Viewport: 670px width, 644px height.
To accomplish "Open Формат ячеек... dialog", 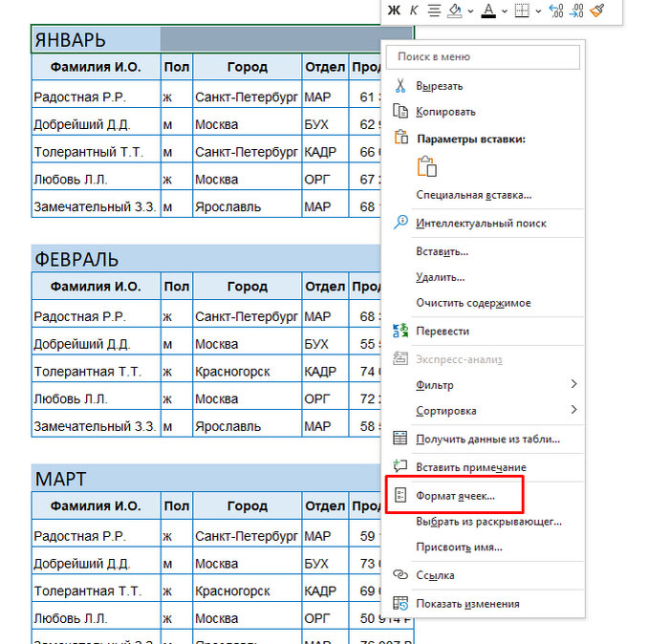I will [456, 496].
